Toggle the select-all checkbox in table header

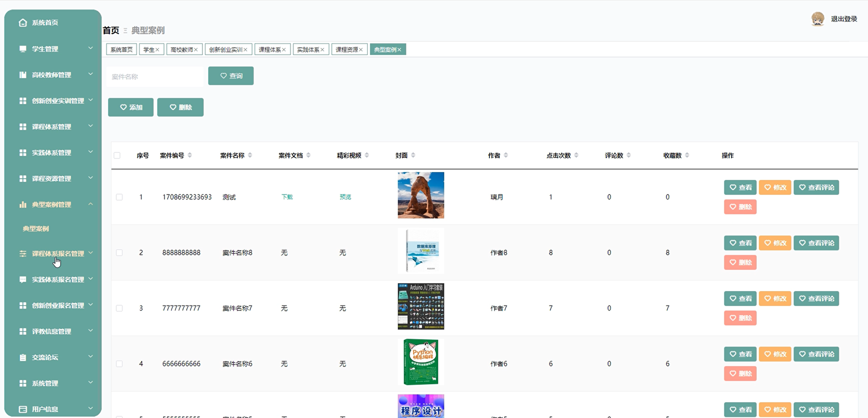click(x=117, y=155)
